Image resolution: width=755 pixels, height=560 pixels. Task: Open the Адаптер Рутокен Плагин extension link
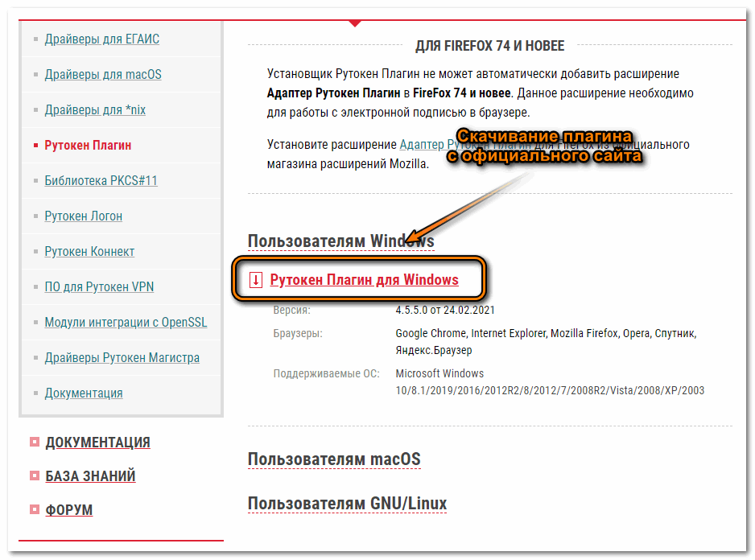pos(464,145)
